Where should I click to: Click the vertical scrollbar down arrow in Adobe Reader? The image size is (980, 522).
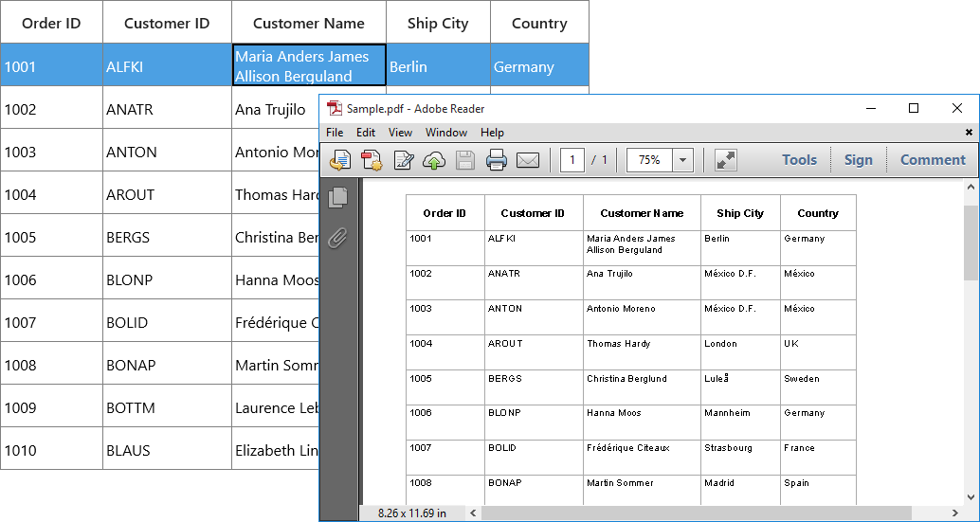pyautogui.click(x=971, y=498)
